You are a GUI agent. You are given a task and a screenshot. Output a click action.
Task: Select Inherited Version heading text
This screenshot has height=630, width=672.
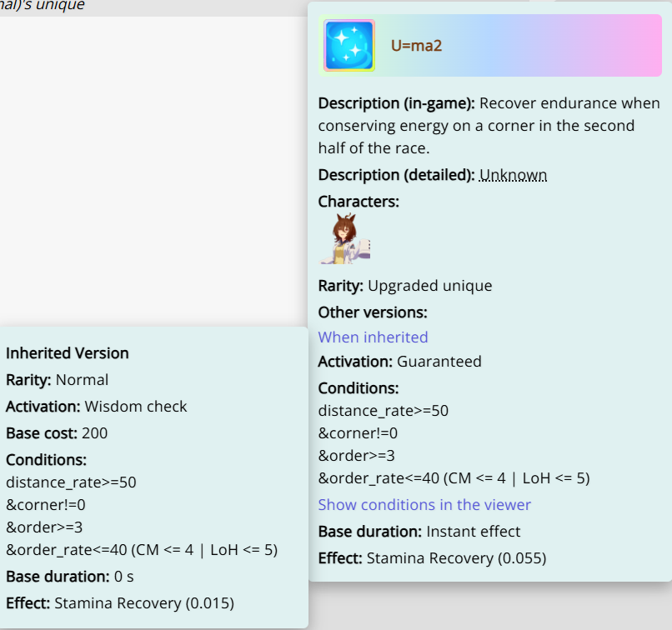[x=68, y=352]
